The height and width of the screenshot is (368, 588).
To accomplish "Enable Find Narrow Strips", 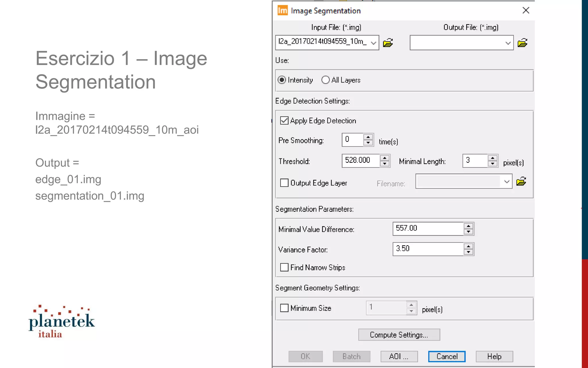I will click(284, 267).
